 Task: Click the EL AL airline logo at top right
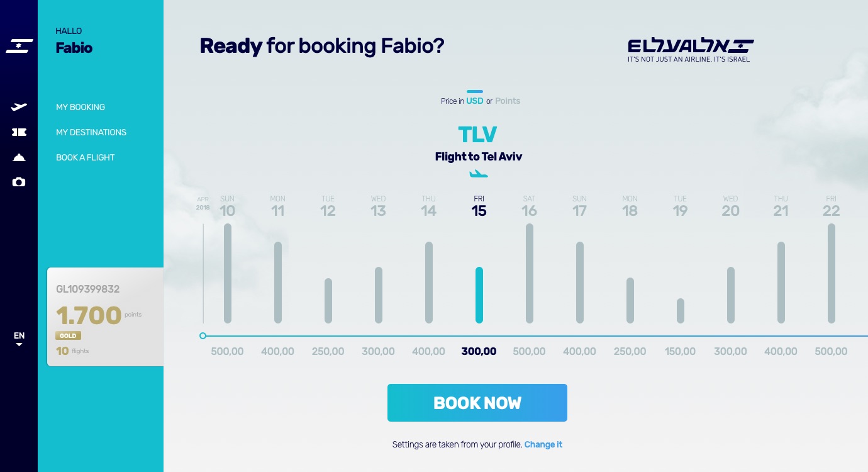[x=691, y=50]
